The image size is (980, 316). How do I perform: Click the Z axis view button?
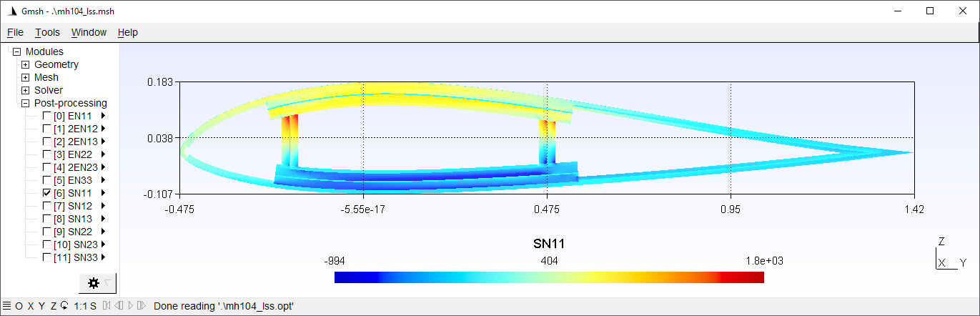click(53, 306)
